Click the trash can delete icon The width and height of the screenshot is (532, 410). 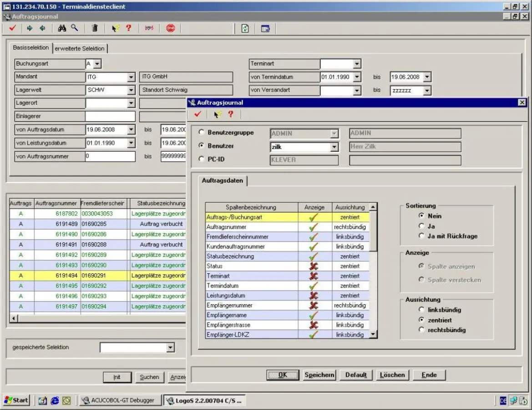point(95,28)
